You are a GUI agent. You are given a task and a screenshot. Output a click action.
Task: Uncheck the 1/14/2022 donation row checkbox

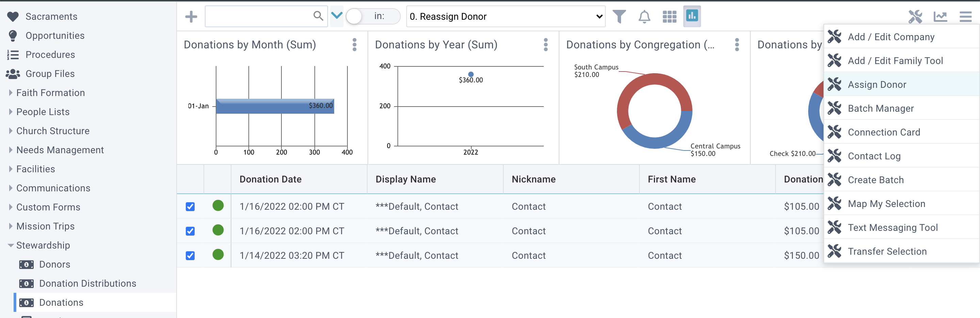point(190,255)
